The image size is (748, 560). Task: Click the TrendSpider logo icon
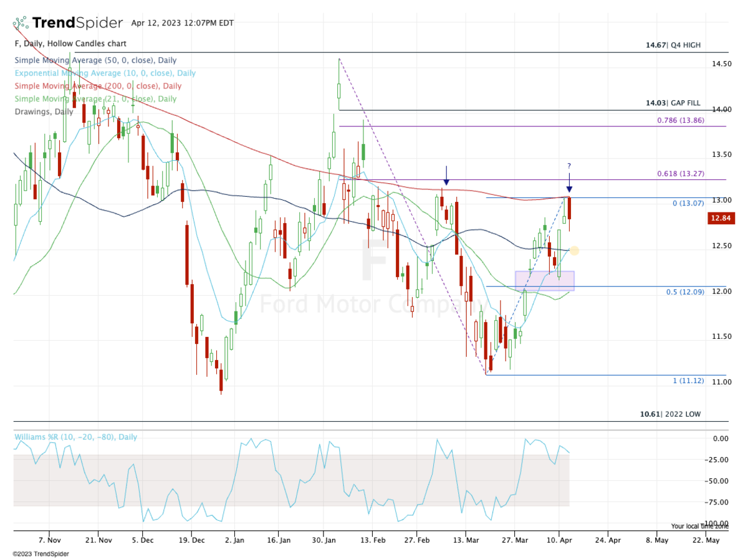(21, 24)
